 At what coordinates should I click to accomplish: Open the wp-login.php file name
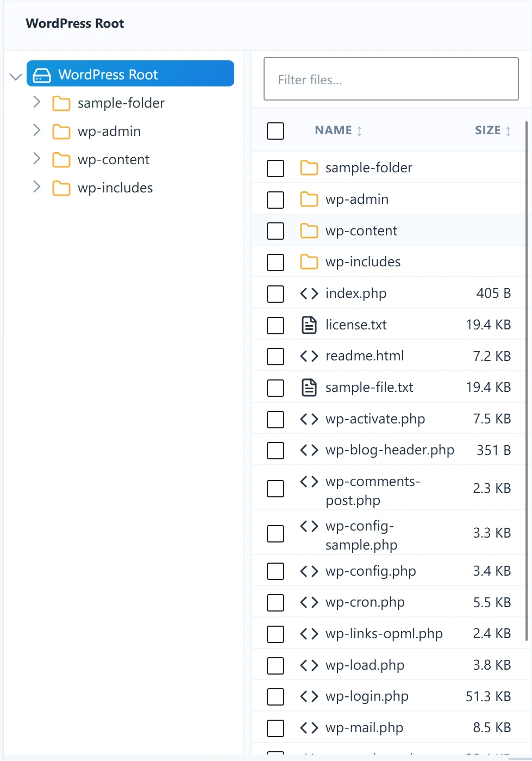click(x=367, y=696)
